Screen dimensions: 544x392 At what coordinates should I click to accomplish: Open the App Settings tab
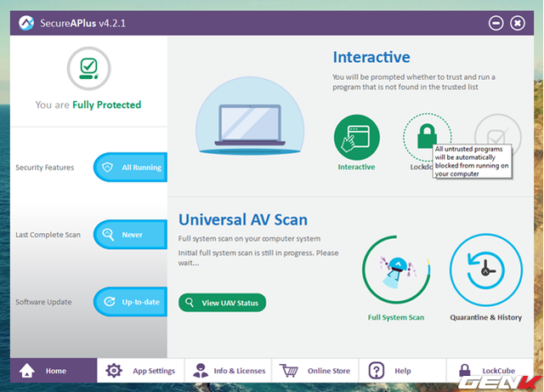click(x=141, y=371)
